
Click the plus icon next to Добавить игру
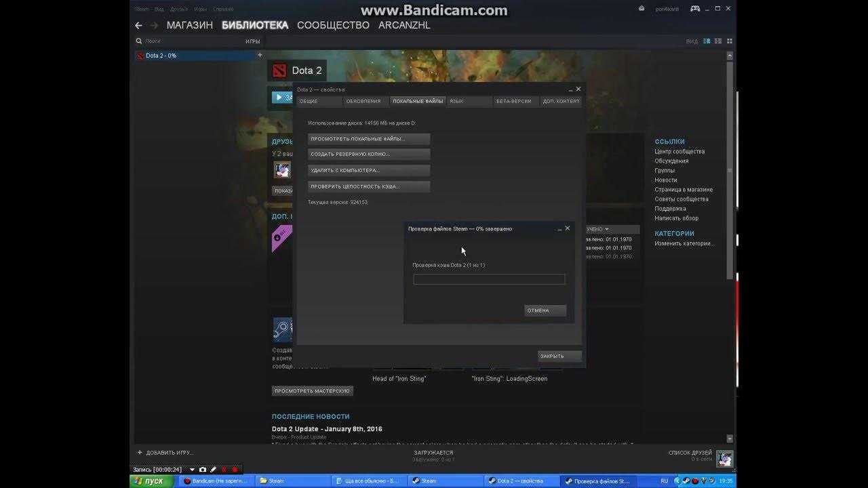140,452
